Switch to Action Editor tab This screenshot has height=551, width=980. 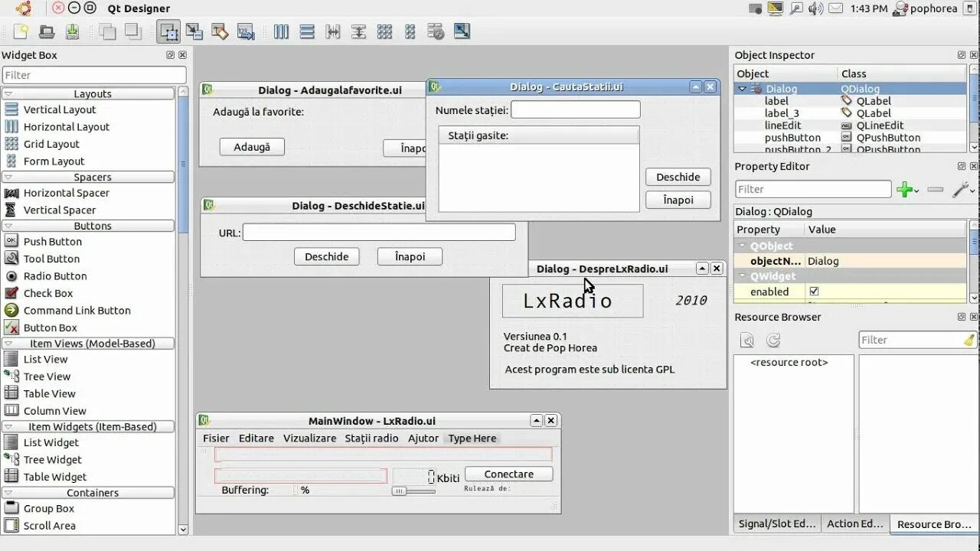tap(854, 524)
